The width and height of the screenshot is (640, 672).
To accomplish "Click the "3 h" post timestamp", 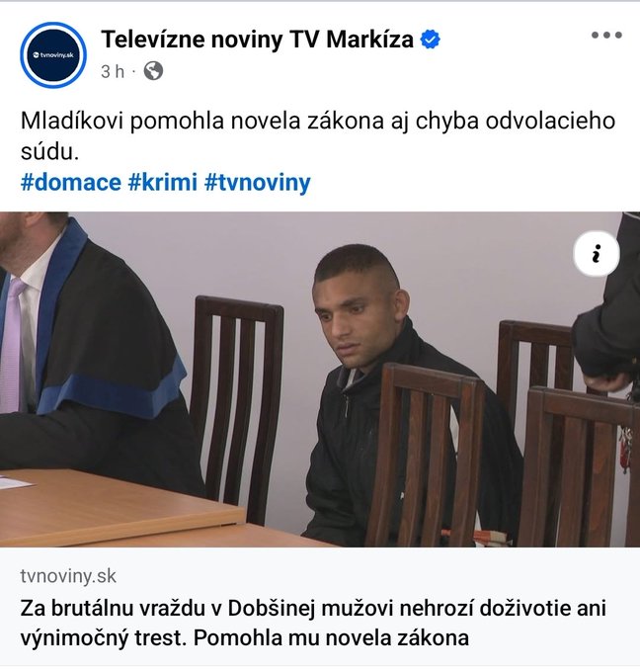I will tap(113, 71).
